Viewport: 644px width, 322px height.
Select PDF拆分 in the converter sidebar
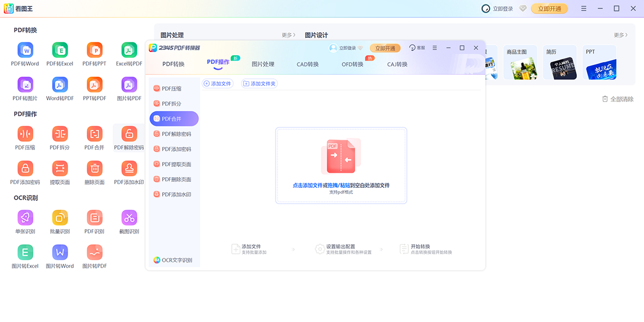coord(172,103)
